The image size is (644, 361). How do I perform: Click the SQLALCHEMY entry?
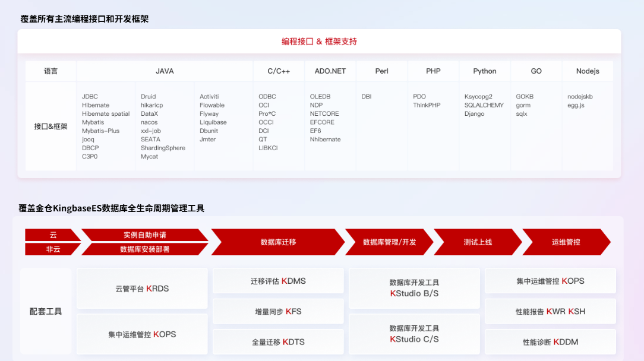pos(484,105)
